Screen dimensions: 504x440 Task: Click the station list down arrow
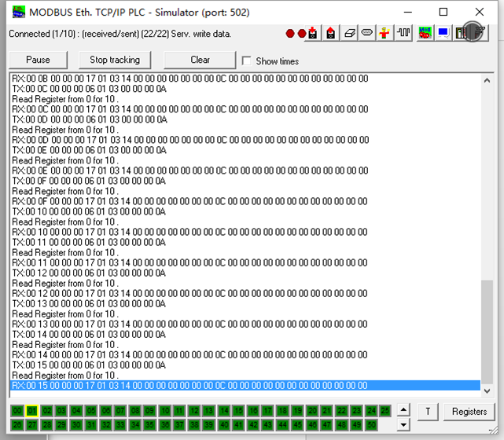[x=403, y=424]
